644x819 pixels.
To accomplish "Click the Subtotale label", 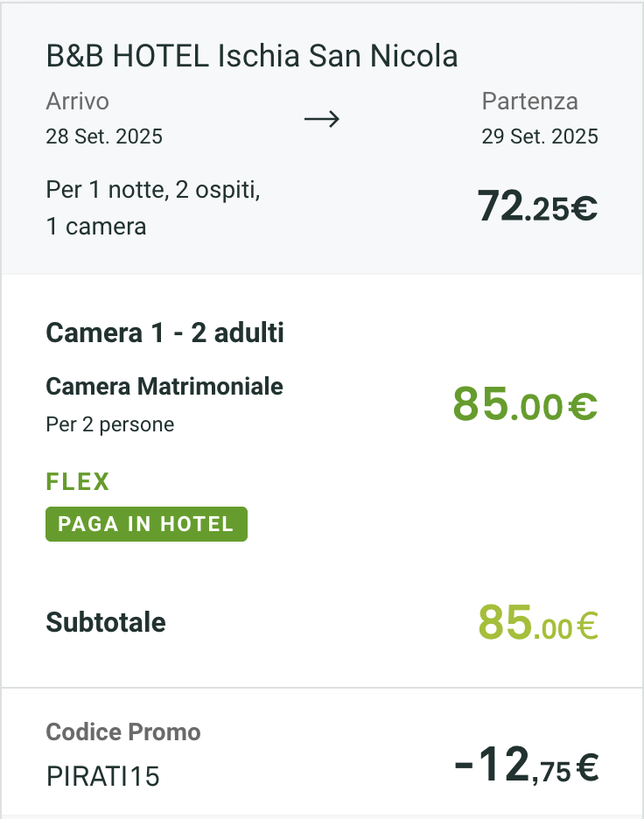I will coord(106,622).
